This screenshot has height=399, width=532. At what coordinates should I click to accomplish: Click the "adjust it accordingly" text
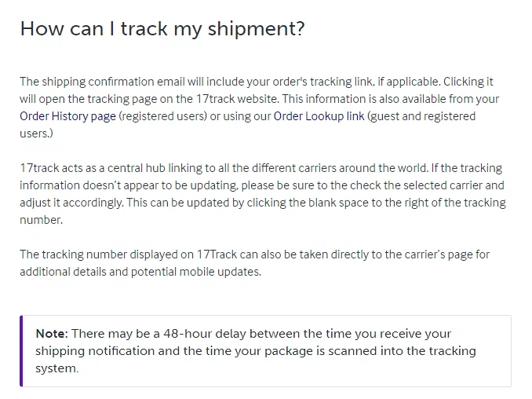pos(71,203)
